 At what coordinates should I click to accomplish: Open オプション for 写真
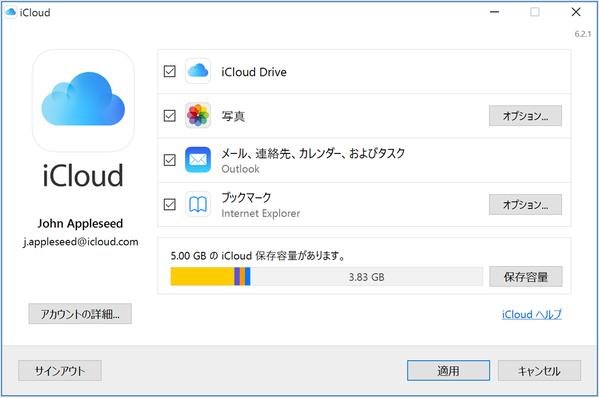[x=525, y=116]
